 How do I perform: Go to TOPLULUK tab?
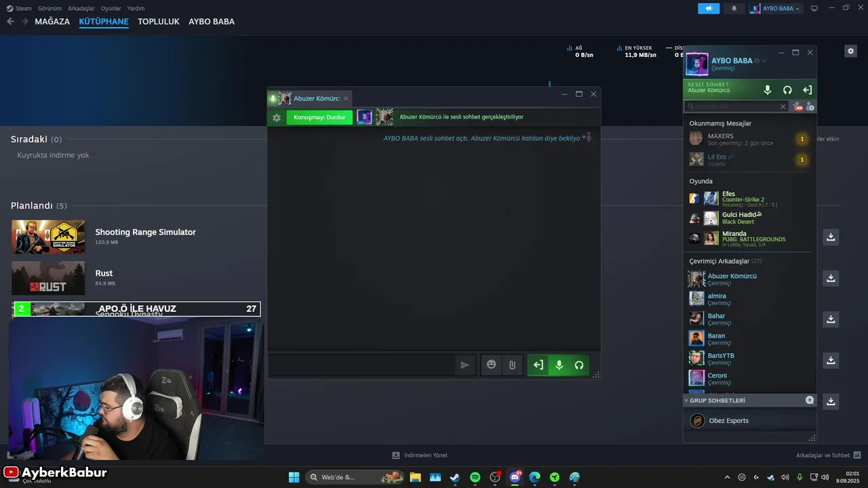pos(159,22)
